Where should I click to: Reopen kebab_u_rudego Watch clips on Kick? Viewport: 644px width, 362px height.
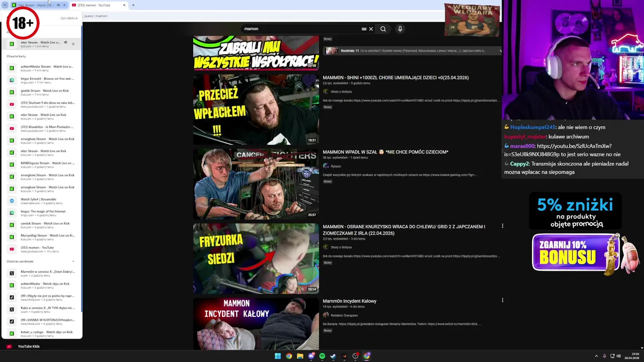[42, 333]
